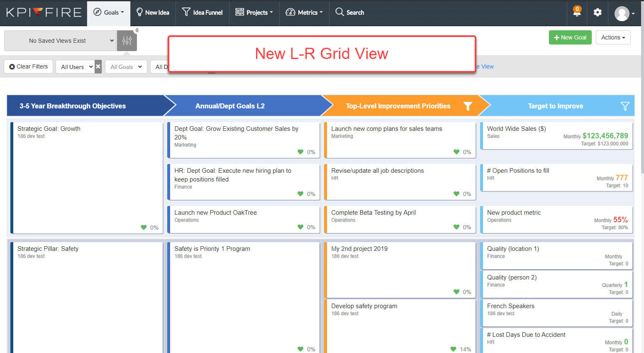Open the World Wide Sales ($) metric card
Viewport: 644px width, 353px height.
[x=556, y=135]
